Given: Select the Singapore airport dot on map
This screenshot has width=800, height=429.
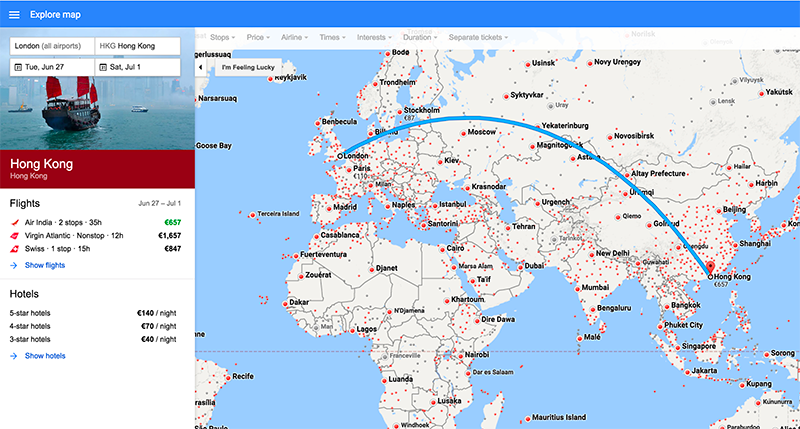Looking at the screenshot, I should 678,347.
